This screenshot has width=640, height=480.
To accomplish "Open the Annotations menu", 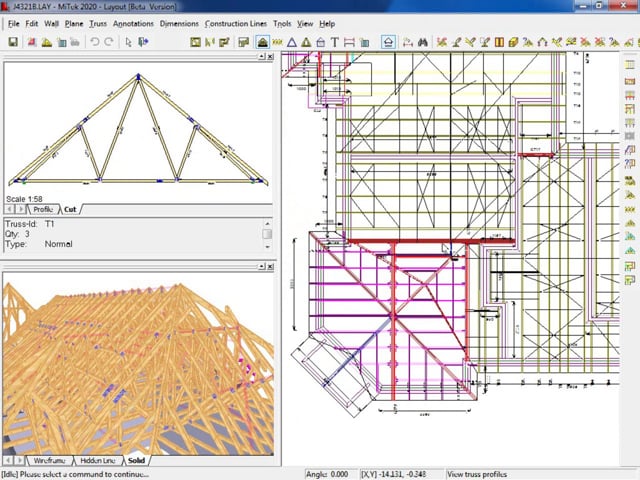I will click(133, 23).
